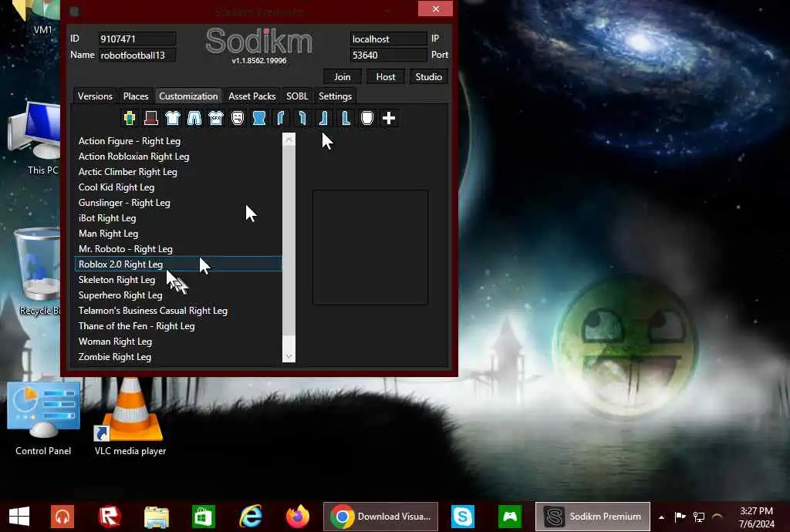Select Skeleton Right Leg
790x532 pixels.
coord(178,280)
